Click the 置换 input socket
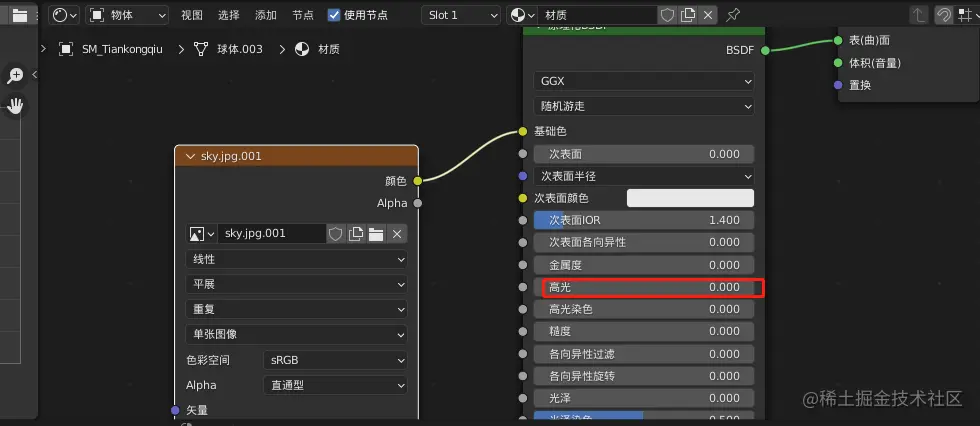The height and width of the screenshot is (426, 980). [x=838, y=85]
